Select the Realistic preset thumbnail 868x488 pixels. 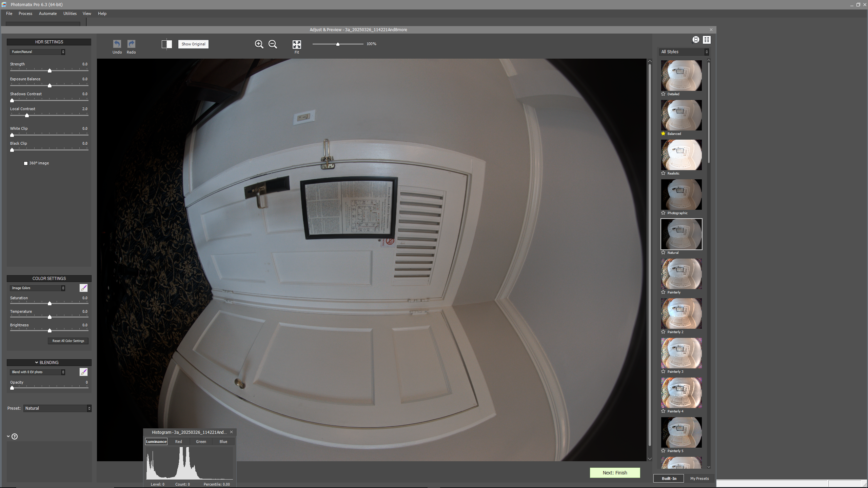click(x=681, y=155)
